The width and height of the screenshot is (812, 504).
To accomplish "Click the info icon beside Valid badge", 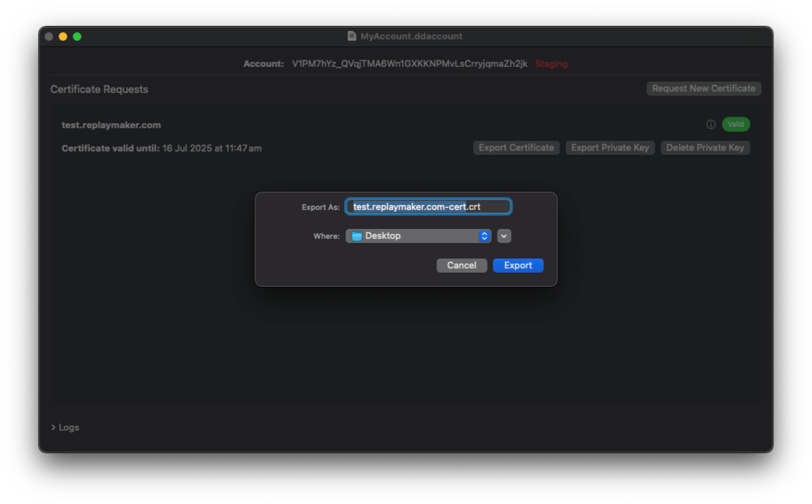I will click(710, 125).
